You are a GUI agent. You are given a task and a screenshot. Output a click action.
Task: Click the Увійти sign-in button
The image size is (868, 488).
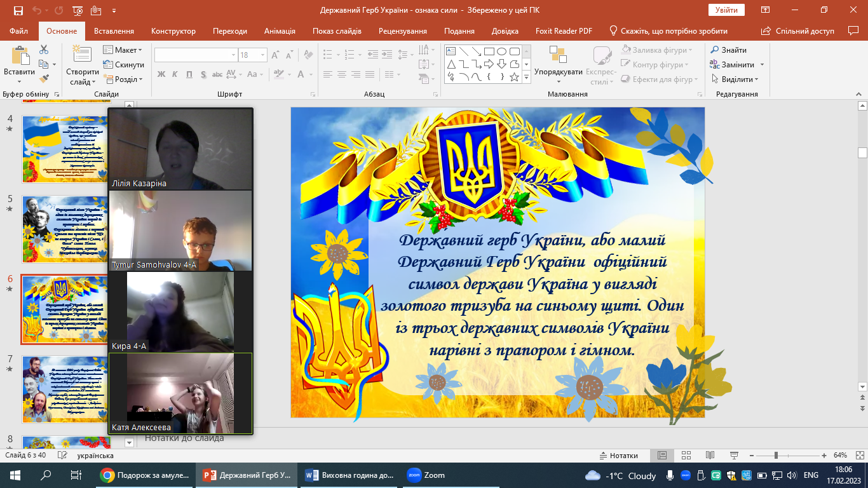tap(726, 10)
